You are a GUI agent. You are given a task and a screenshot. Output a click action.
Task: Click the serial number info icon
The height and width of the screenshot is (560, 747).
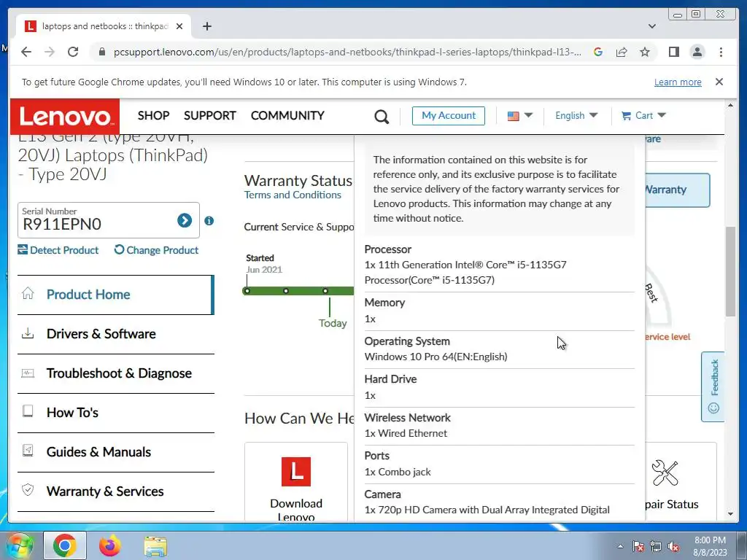tap(209, 220)
